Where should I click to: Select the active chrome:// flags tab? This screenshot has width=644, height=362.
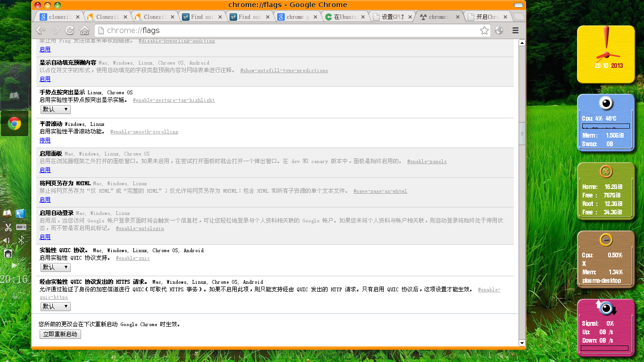click(439, 16)
